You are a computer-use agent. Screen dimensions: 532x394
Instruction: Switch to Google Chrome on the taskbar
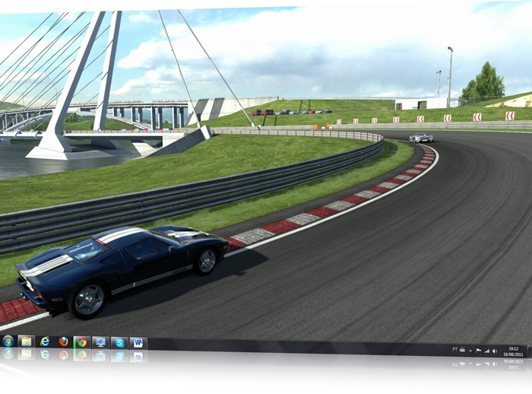click(82, 342)
